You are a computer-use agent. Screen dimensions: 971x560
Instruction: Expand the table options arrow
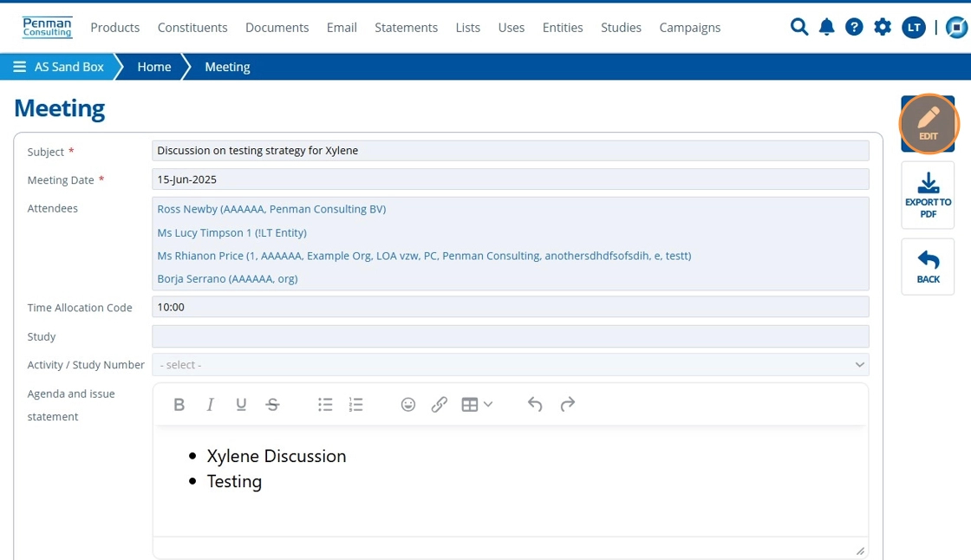pos(488,405)
